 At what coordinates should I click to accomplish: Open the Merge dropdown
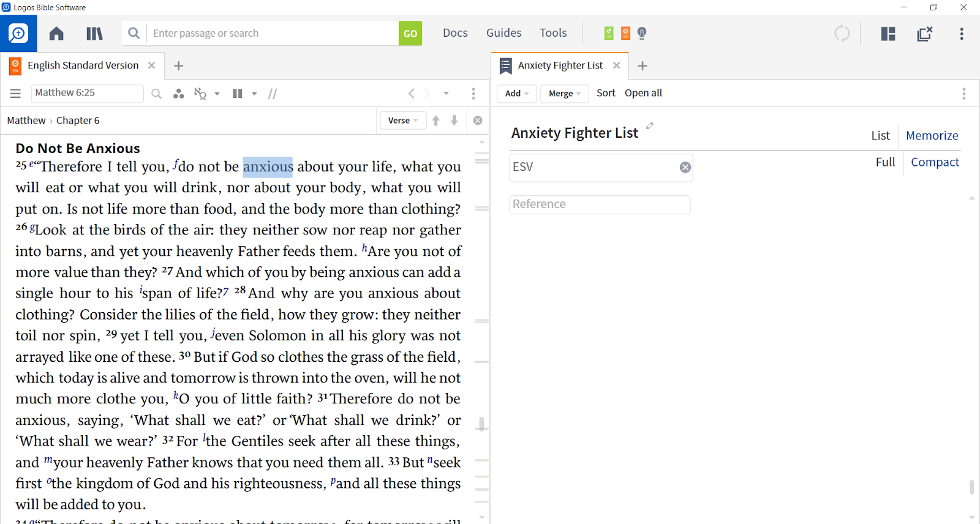point(564,94)
